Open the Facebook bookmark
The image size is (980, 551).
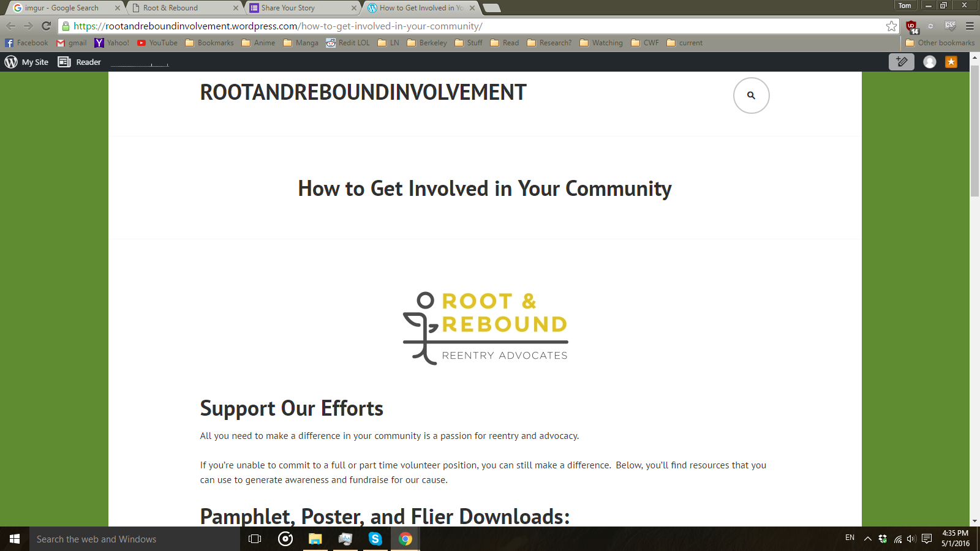(26, 43)
